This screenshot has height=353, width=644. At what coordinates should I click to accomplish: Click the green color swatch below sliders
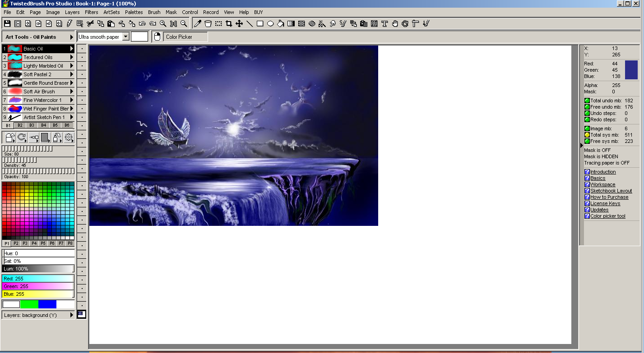tap(29, 304)
